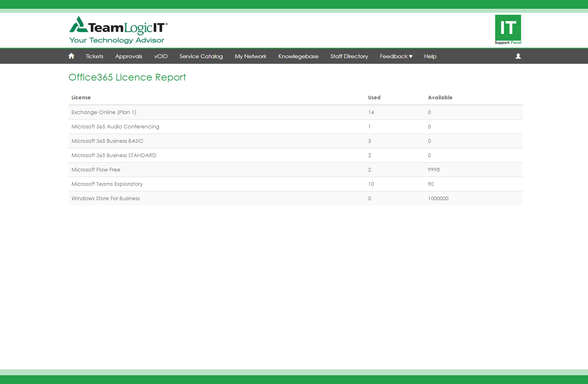Click the Used column header
Screen dimensions: 588x384
(x=374, y=97)
